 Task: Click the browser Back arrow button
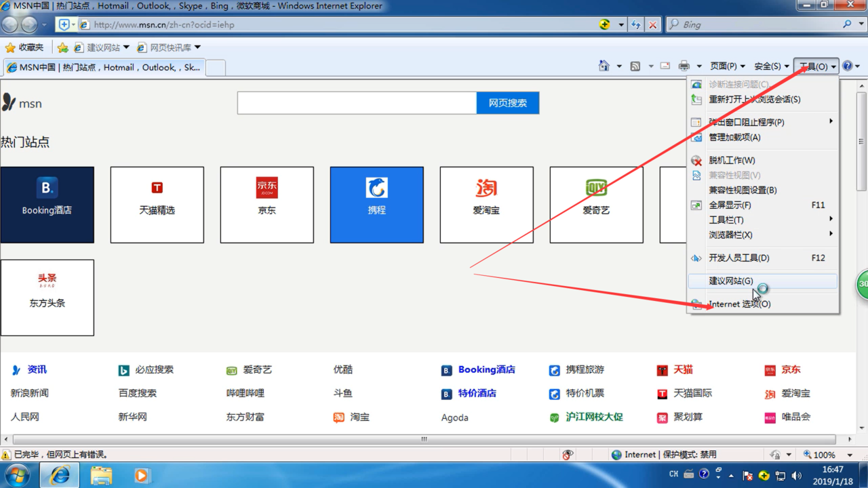[x=10, y=24]
